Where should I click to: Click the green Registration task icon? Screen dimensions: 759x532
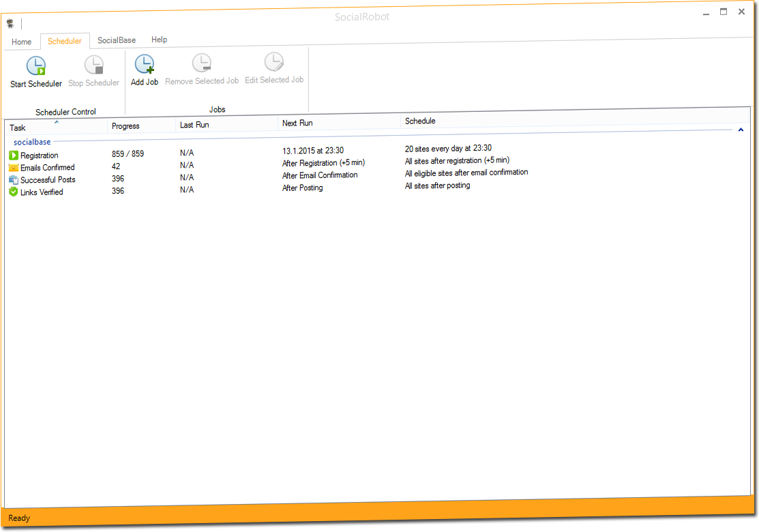pos(14,156)
